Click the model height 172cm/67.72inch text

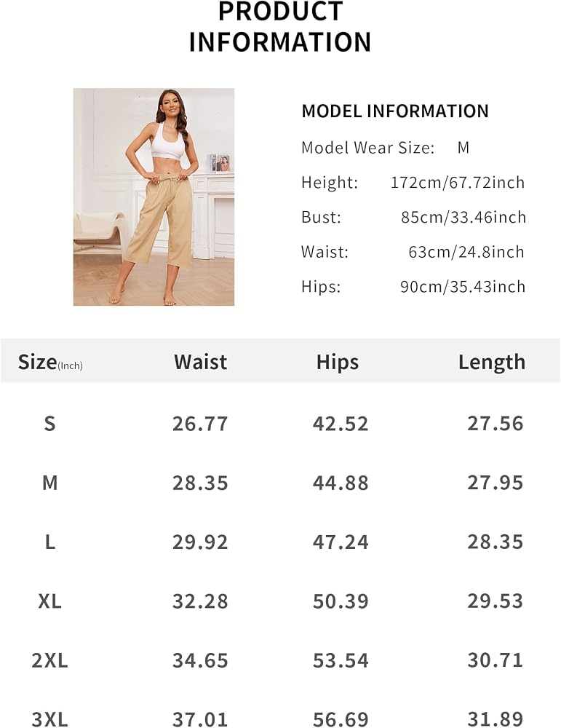[x=458, y=183]
